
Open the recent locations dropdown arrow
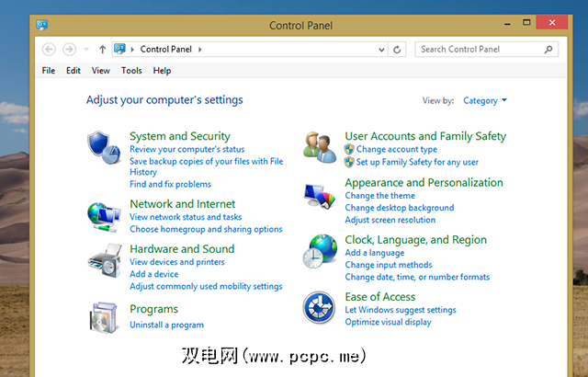click(86, 49)
